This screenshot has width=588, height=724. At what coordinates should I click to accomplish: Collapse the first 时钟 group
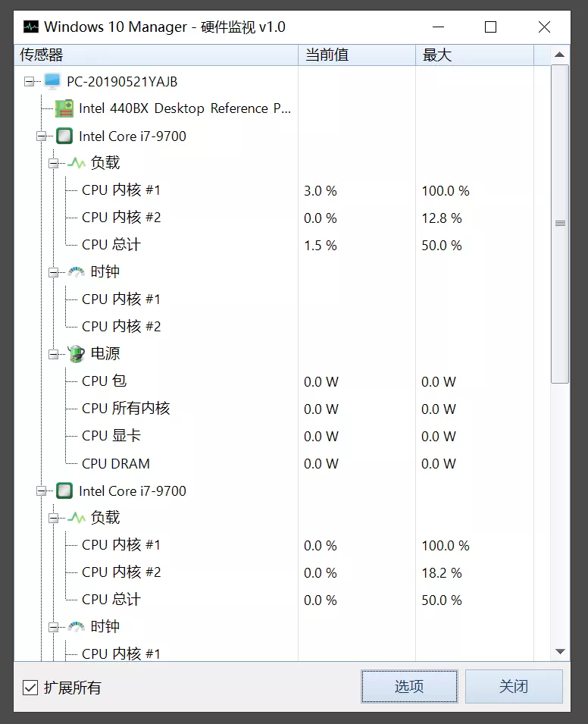tap(54, 272)
